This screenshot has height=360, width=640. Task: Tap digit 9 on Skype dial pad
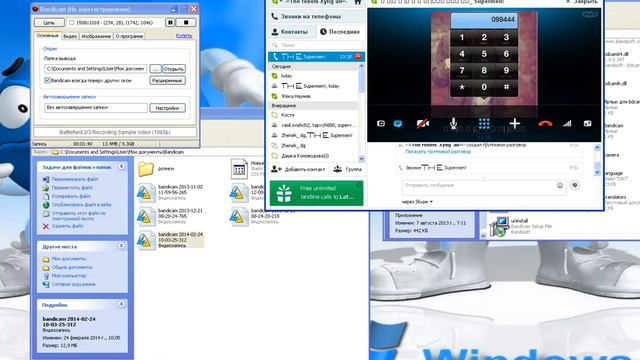coord(506,70)
